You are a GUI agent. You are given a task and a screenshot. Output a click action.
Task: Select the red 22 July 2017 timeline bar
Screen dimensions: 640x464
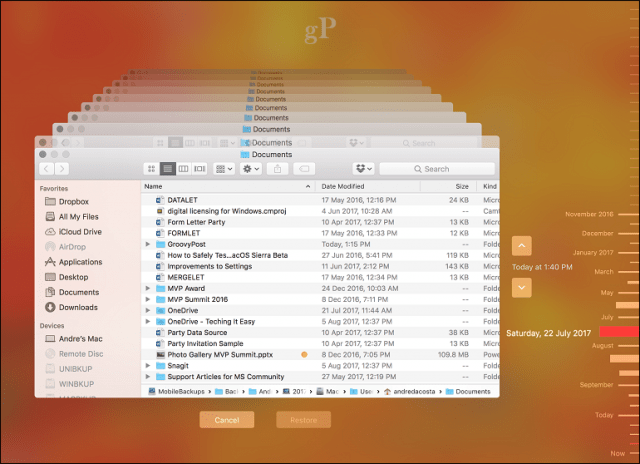coord(619,331)
